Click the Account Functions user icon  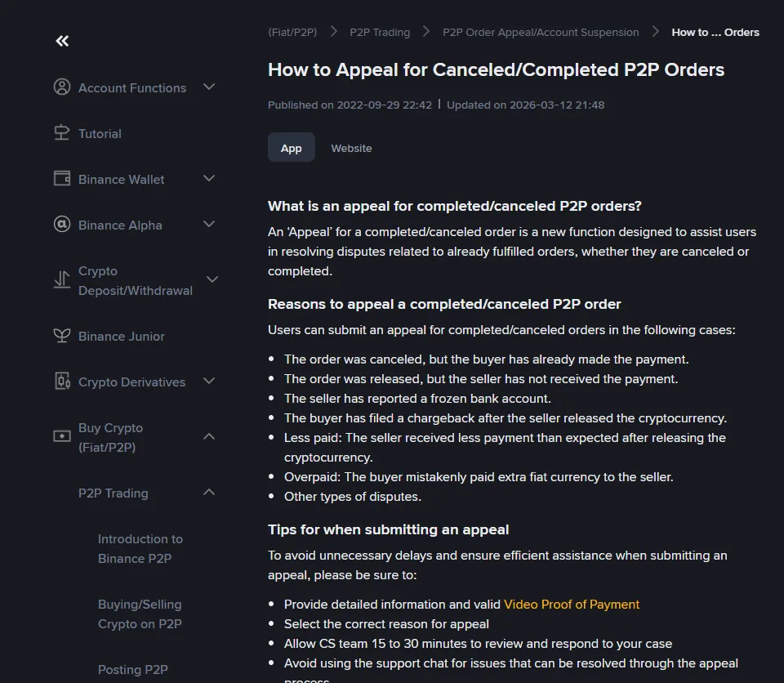(62, 87)
